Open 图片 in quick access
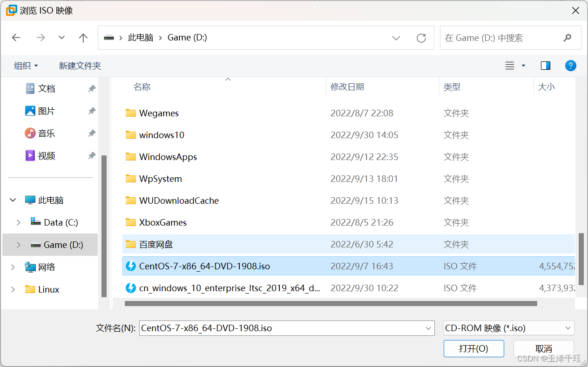588x367 pixels. click(47, 111)
